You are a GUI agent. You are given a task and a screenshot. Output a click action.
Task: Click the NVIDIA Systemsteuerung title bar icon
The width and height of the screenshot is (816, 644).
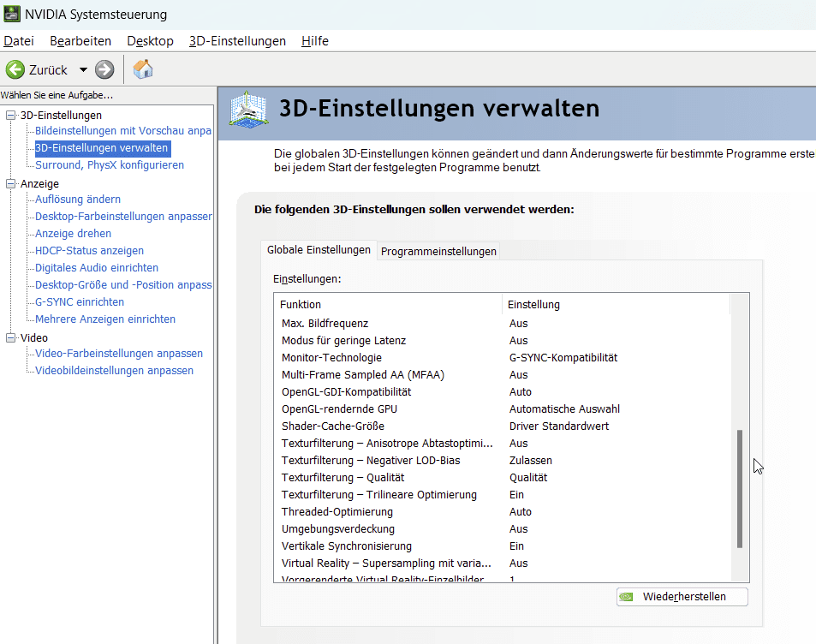[12, 14]
